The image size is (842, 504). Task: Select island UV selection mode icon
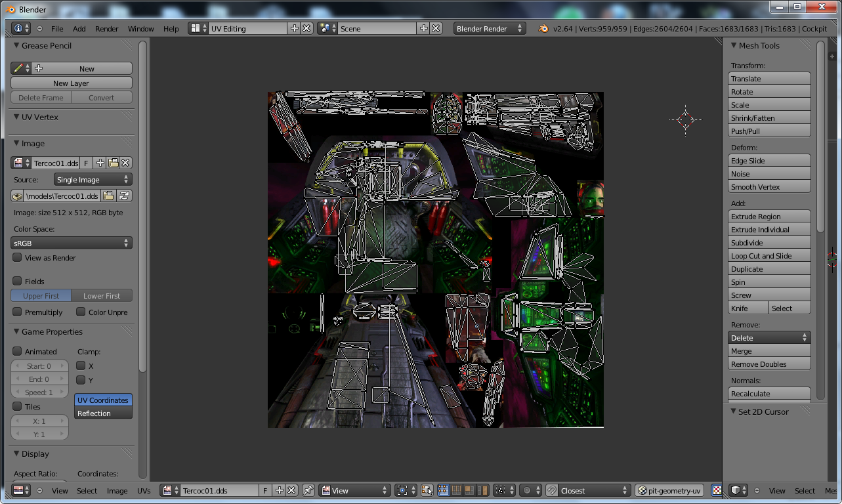(x=482, y=490)
